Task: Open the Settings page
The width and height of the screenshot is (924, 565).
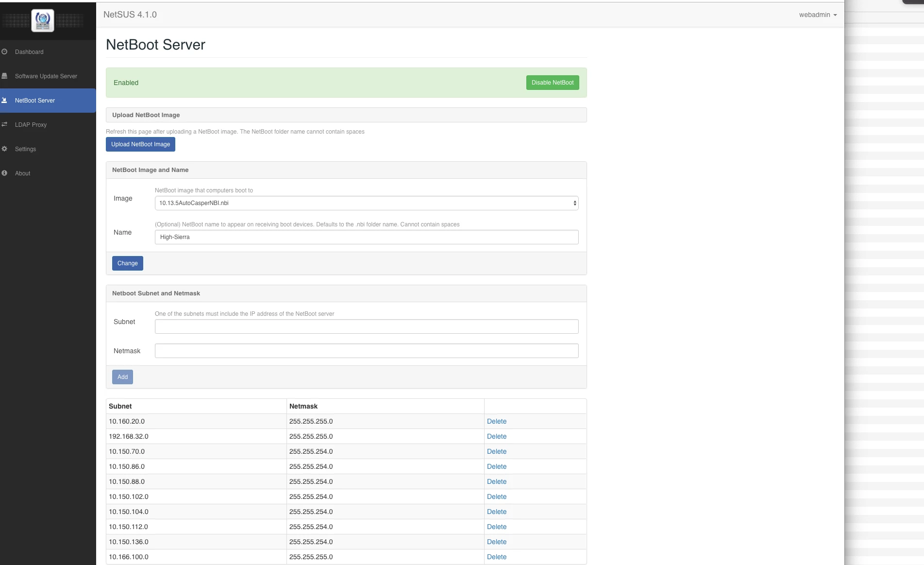Action: coord(25,149)
